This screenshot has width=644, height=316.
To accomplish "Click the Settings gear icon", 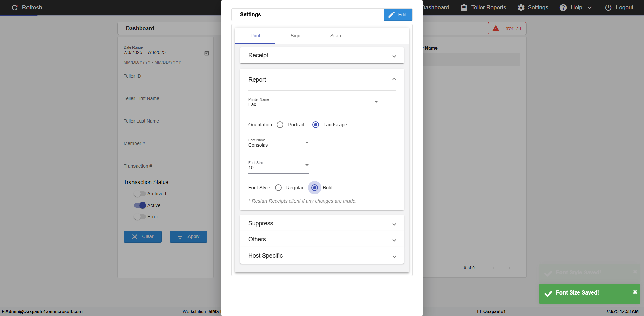I will pos(521,7).
